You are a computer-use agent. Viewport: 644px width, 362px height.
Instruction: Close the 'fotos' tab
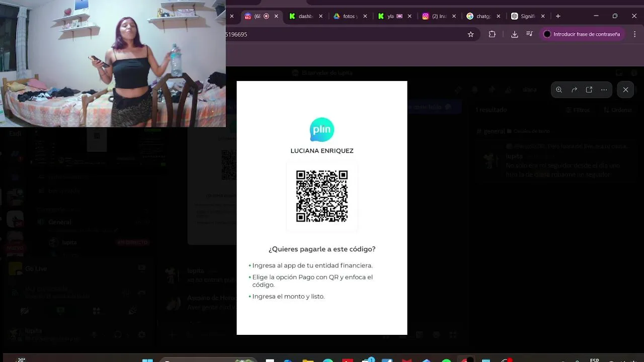tap(365, 16)
